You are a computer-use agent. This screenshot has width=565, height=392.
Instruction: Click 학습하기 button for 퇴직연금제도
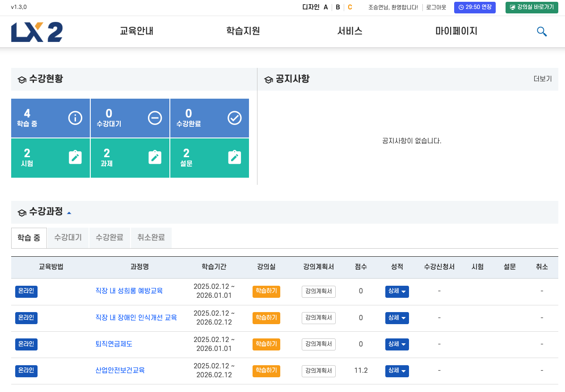click(266, 344)
